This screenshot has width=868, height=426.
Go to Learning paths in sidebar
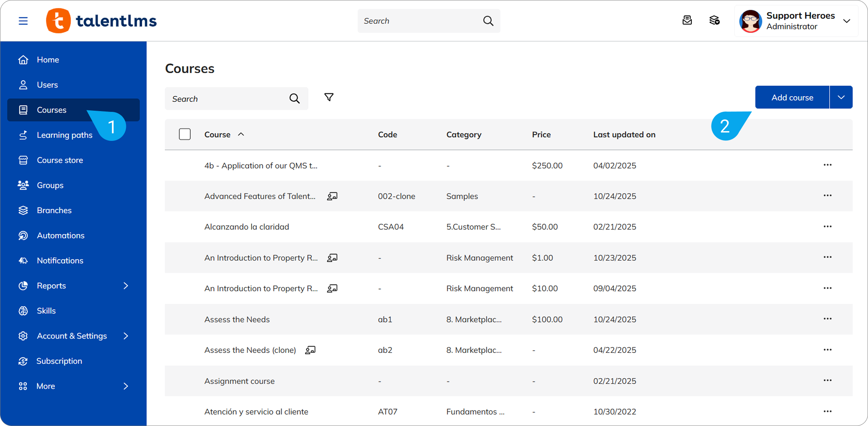(64, 135)
